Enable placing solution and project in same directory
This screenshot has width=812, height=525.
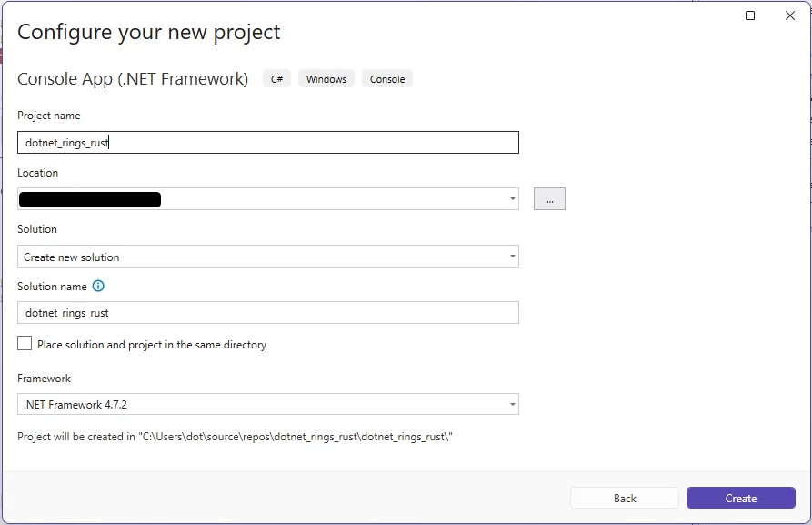[25, 344]
